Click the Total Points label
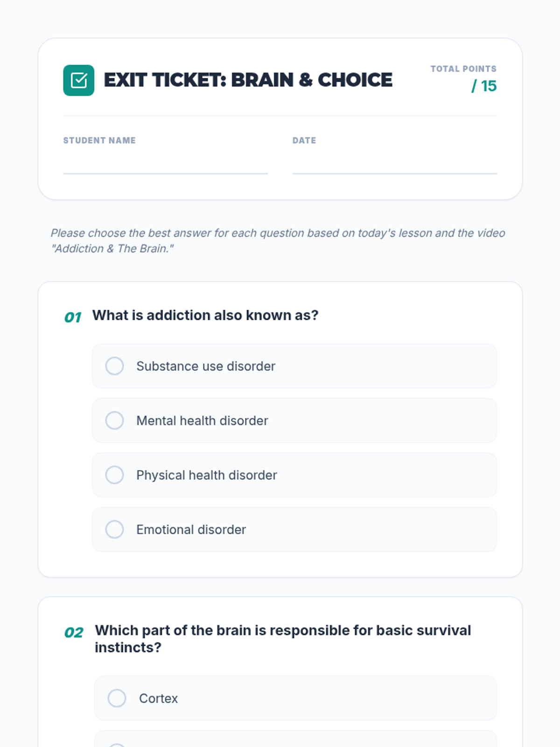 [463, 69]
